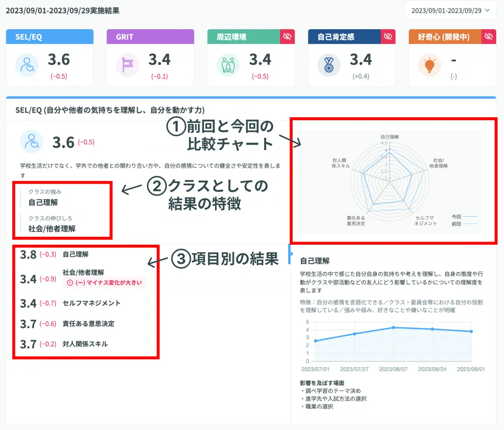Viewport: 504px width, 430px height.
Task: Click the 2023/07/01 data point on line chart
Action: point(316,341)
